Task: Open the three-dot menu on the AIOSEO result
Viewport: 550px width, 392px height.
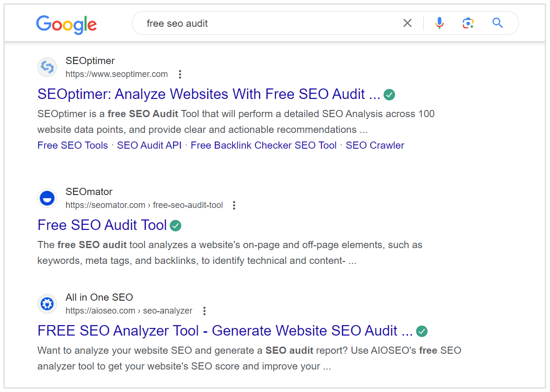Action: pyautogui.click(x=204, y=310)
